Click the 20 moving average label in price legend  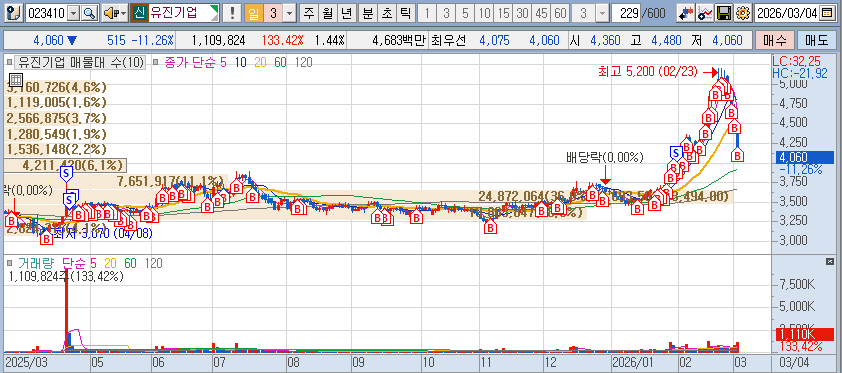[260, 63]
